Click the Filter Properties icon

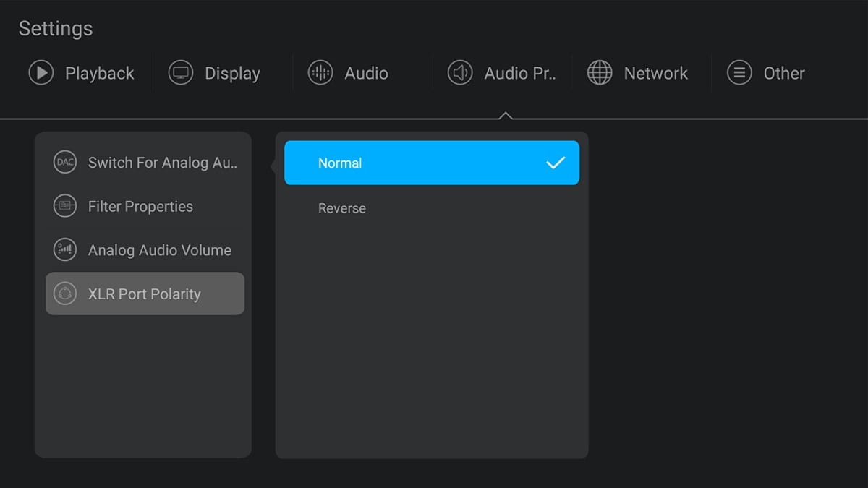point(65,207)
